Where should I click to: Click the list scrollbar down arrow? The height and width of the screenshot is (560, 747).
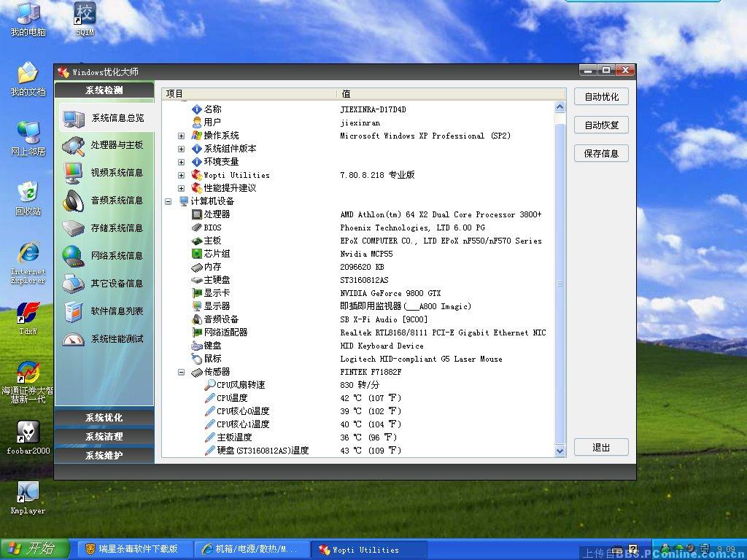[x=560, y=450]
